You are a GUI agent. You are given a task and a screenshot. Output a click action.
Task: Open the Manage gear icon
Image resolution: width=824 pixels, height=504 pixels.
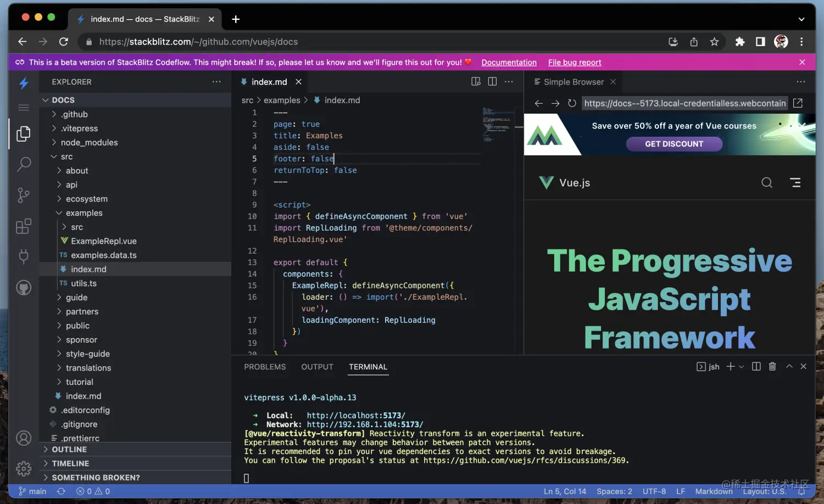(24, 468)
